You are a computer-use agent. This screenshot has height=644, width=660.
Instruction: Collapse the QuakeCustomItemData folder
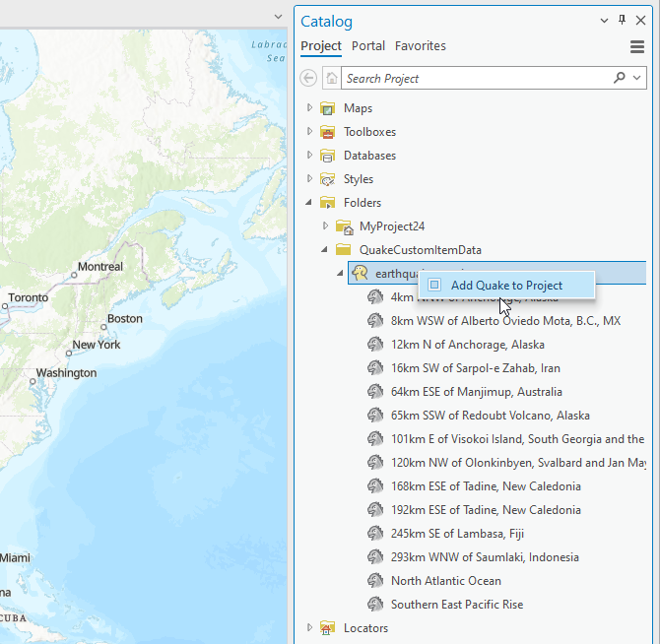point(324,249)
